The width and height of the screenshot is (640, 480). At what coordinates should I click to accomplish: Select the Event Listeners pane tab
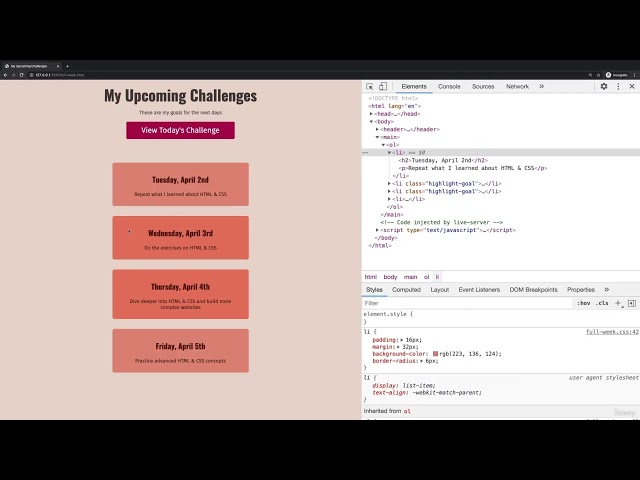[479, 289]
